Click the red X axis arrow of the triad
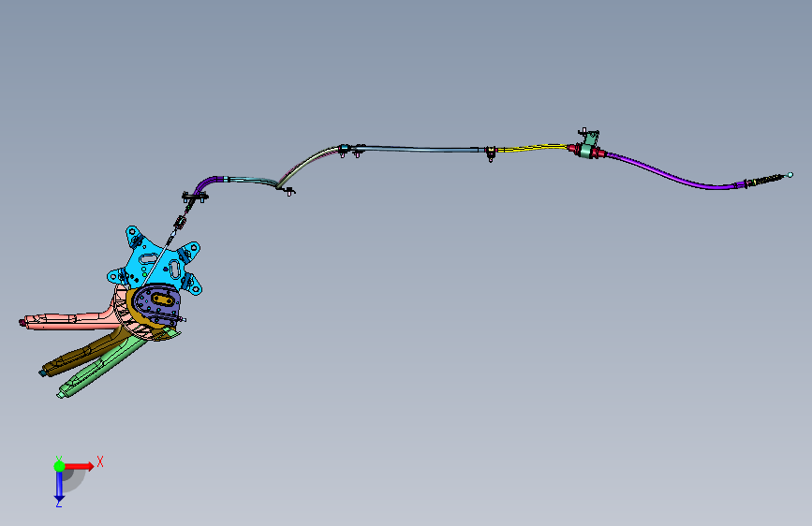This screenshot has height=526, width=812. click(81, 466)
